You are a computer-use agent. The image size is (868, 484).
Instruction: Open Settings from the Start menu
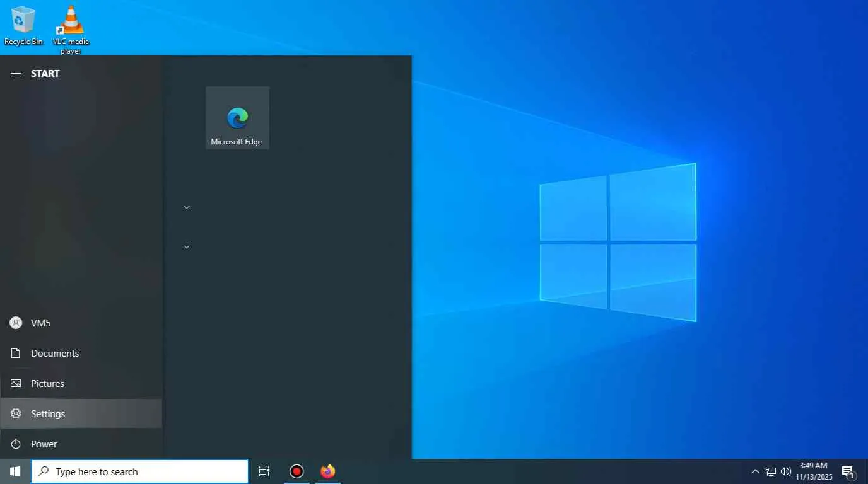81,413
